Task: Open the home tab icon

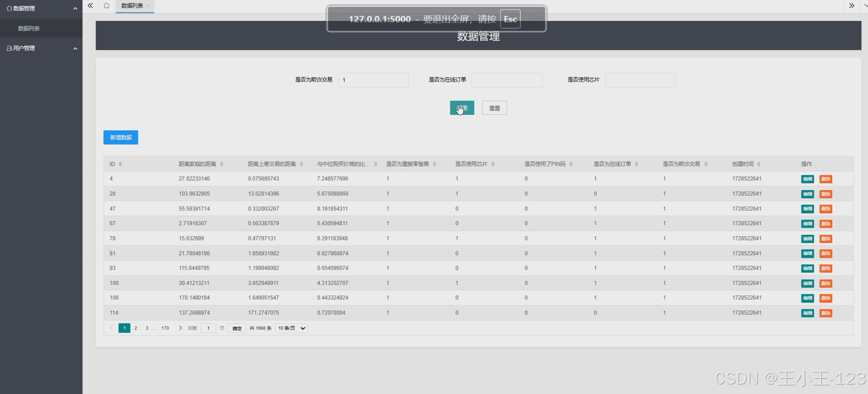Action: 106,6
